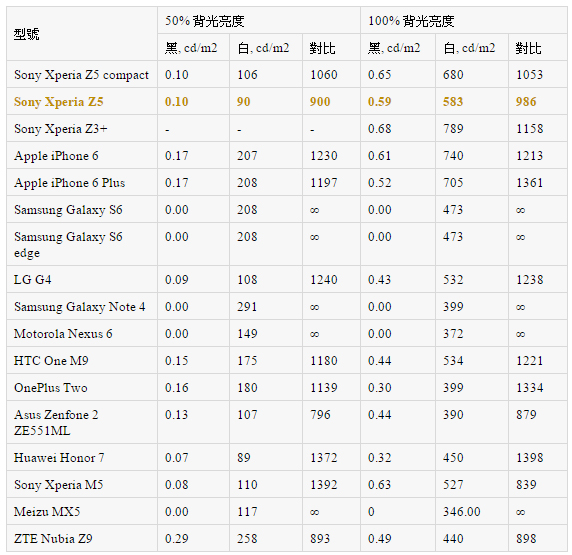The height and width of the screenshot is (555, 572).
Task: Click the 1398 contrast value for Huawei
Action: point(530,458)
